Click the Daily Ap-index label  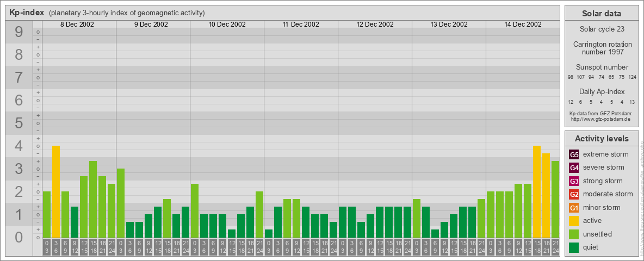[x=602, y=91]
